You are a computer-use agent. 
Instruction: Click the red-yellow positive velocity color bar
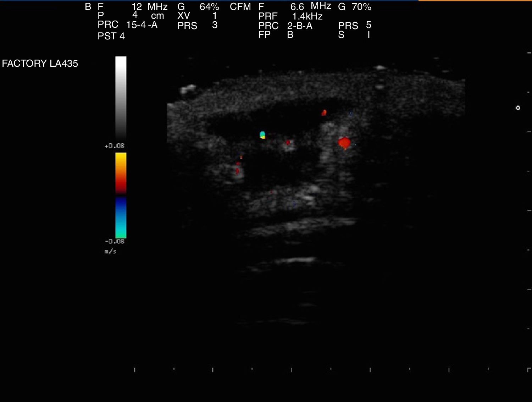[121, 173]
